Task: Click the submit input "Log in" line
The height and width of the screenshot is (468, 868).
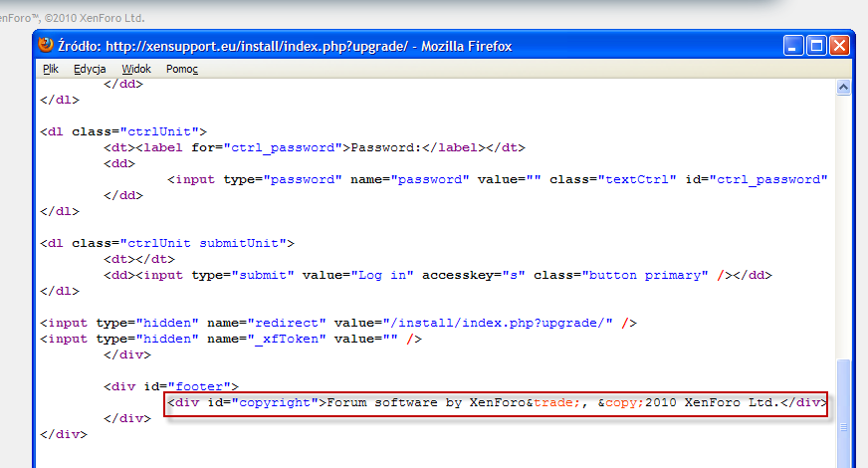Action: point(438,275)
